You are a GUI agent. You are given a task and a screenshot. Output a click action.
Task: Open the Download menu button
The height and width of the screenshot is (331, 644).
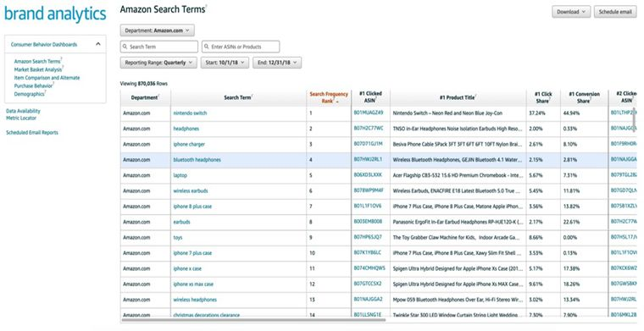click(571, 12)
